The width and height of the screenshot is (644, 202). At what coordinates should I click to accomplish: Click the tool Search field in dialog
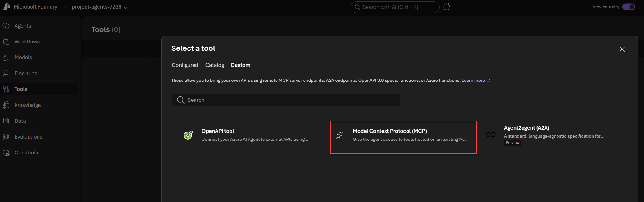coord(286,100)
